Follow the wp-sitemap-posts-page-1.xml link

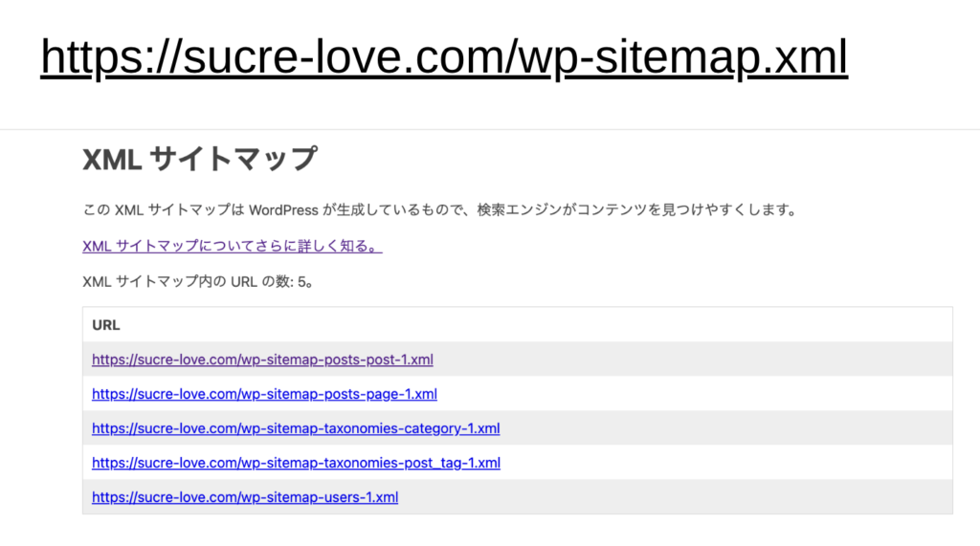point(264,394)
